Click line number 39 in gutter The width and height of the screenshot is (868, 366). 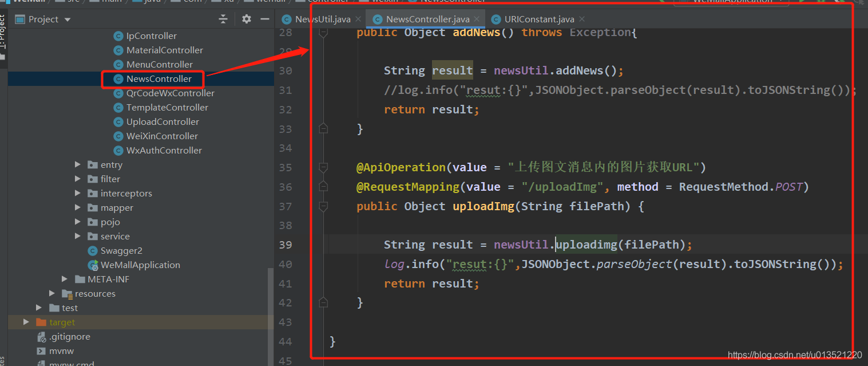285,245
